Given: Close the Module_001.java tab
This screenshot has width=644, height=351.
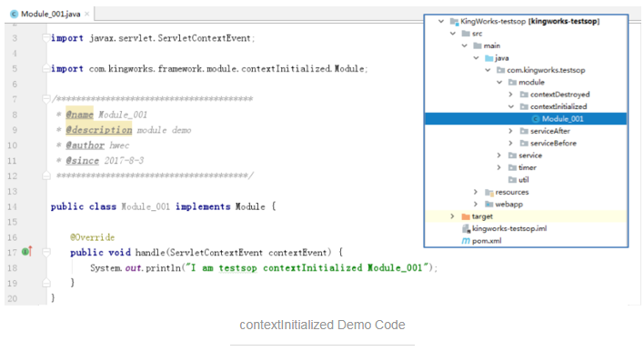Looking at the screenshot, I should point(86,14).
